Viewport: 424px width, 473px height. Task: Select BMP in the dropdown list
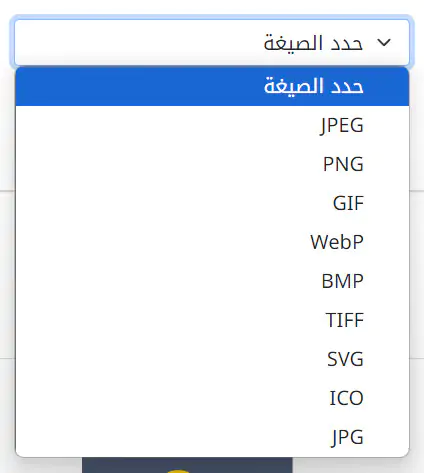[x=212, y=281]
